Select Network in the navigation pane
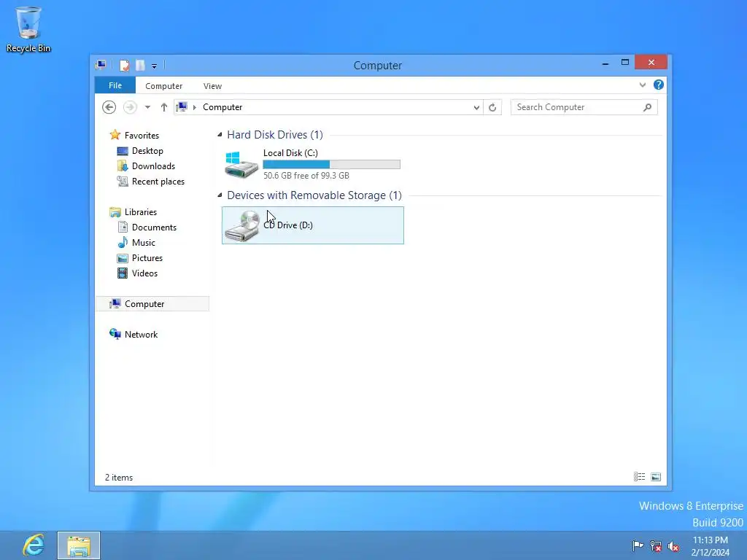This screenshot has height=560, width=747. (141, 334)
